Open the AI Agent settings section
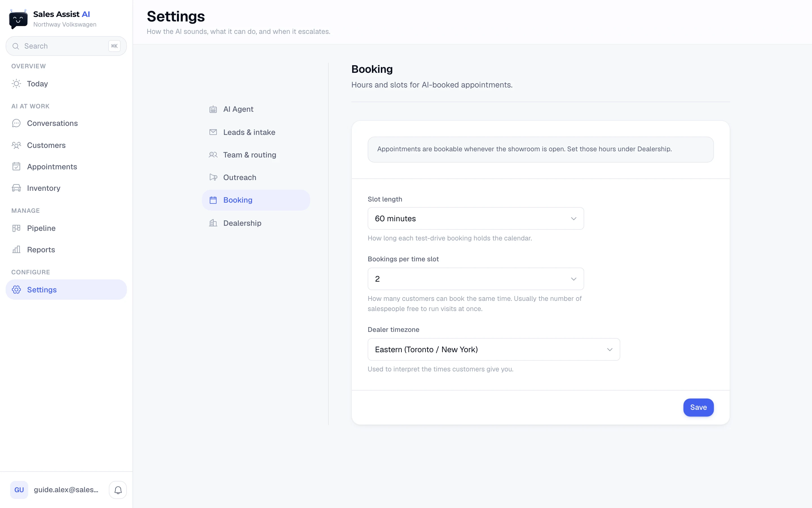 (x=256, y=109)
